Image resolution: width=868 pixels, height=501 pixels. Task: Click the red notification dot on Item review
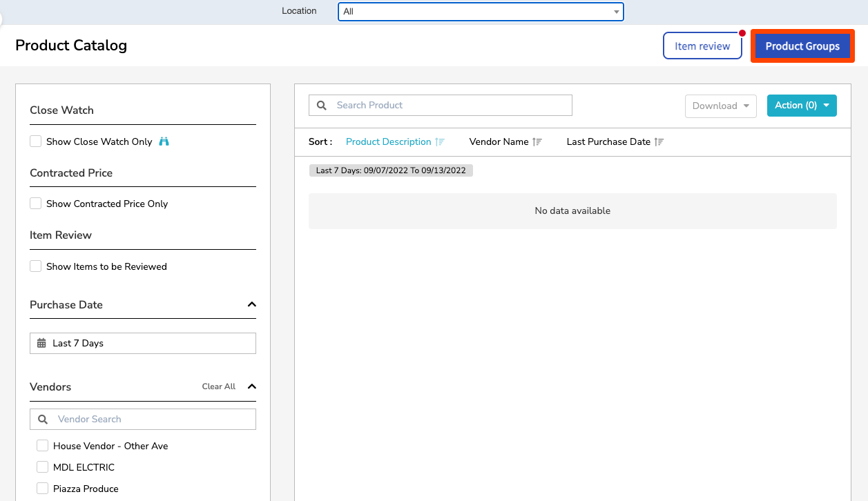pyautogui.click(x=742, y=32)
